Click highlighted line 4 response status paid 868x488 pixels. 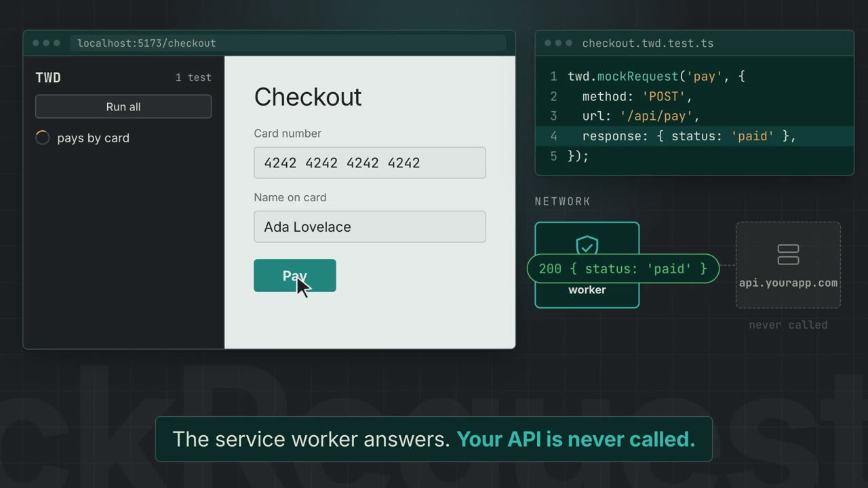[x=694, y=136]
